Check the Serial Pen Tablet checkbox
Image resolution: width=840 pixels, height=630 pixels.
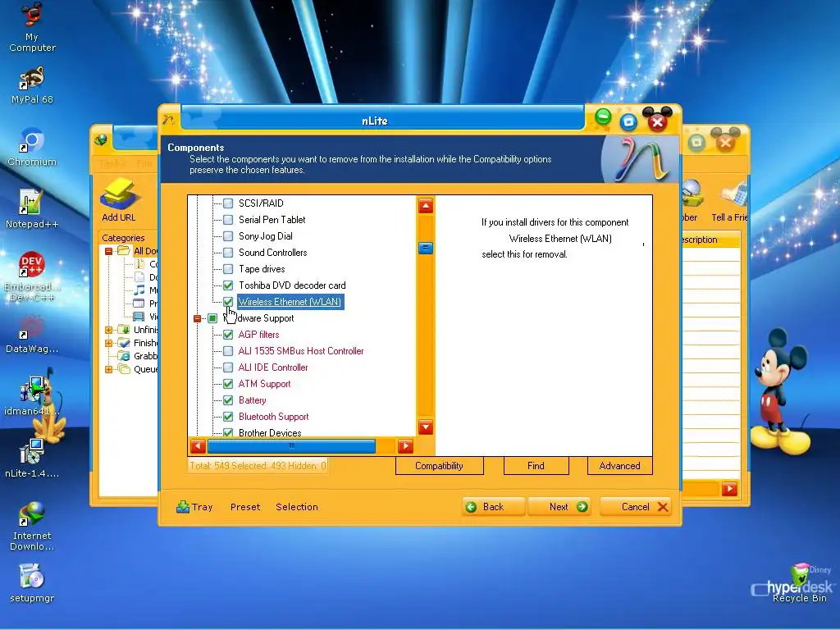coord(228,220)
